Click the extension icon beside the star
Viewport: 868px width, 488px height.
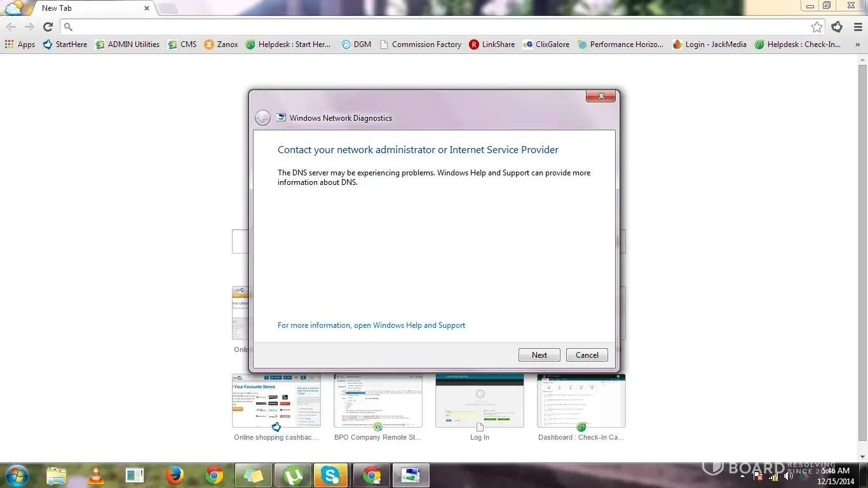[837, 27]
